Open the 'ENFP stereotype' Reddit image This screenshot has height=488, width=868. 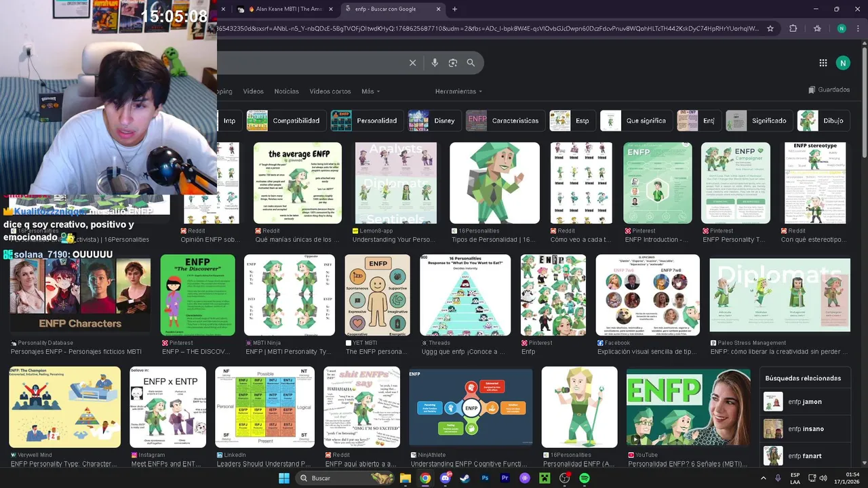coord(814,183)
